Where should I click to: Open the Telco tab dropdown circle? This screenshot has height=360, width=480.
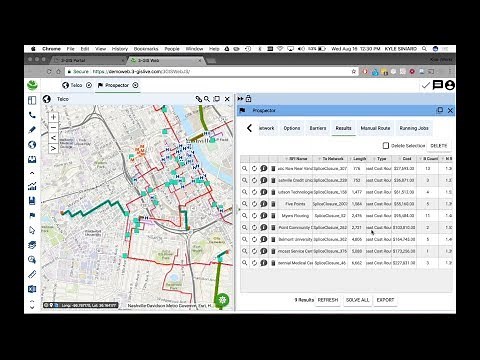click(89, 85)
